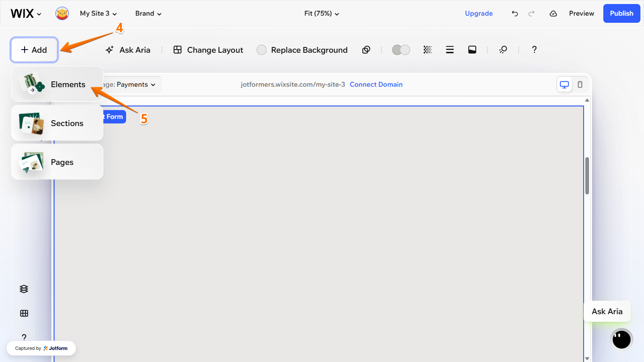Select Pages from the Add menu
Viewport: 644px width, 362px height.
click(57, 162)
